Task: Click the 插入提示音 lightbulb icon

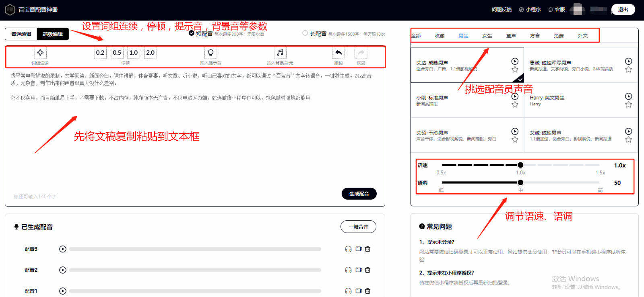Action: click(211, 53)
